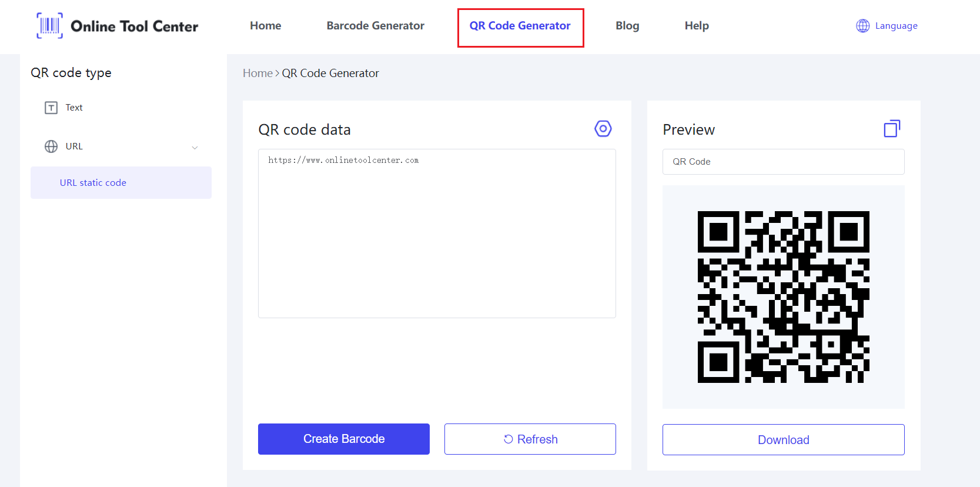Open the Blog page

[x=627, y=26]
